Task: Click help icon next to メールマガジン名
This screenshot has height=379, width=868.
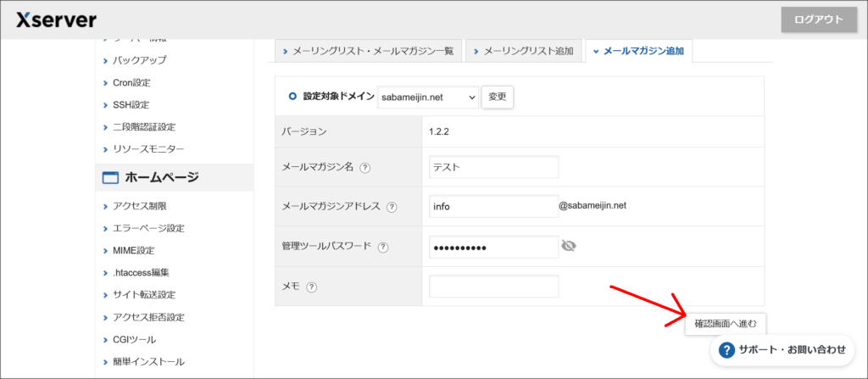Action: [x=364, y=168]
